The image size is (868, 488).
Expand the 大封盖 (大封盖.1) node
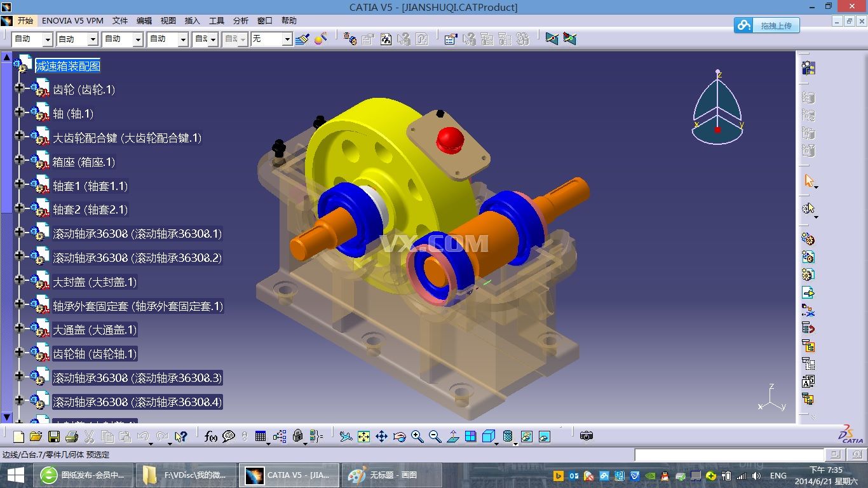pos(19,280)
